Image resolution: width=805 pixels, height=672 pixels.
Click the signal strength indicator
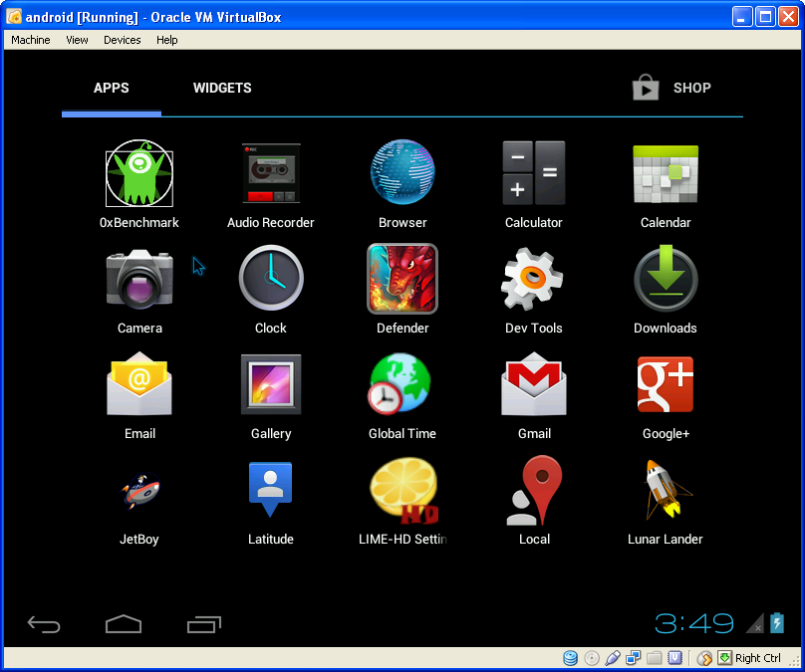click(x=755, y=623)
